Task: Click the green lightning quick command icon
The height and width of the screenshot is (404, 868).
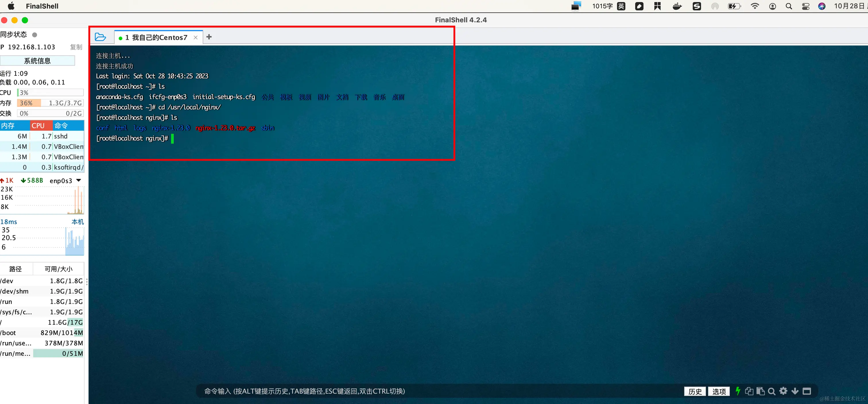Action: (x=738, y=391)
